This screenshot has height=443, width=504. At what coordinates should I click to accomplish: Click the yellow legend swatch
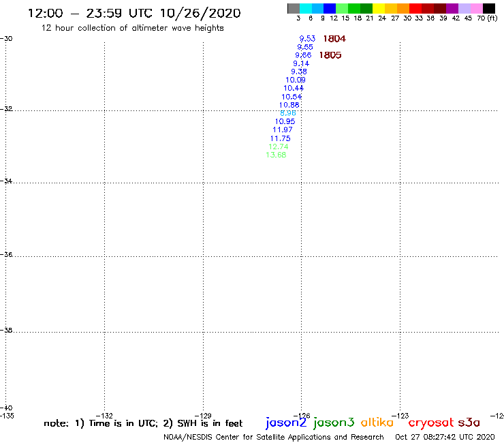(x=379, y=8)
